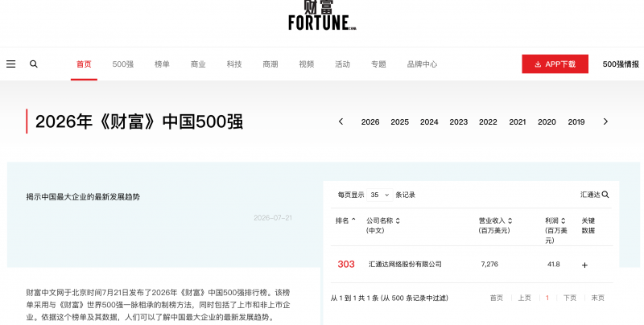Click the 揭示中国最大企业的最新发展趋势 subtitle

click(x=83, y=197)
